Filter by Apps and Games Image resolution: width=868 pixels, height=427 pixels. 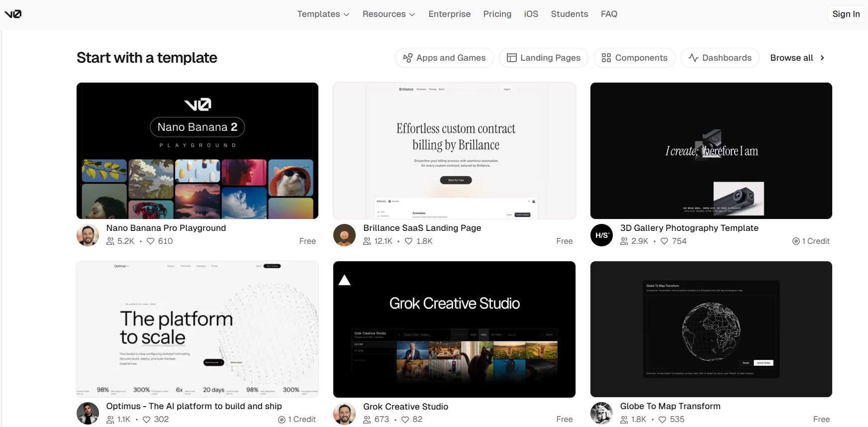(444, 58)
